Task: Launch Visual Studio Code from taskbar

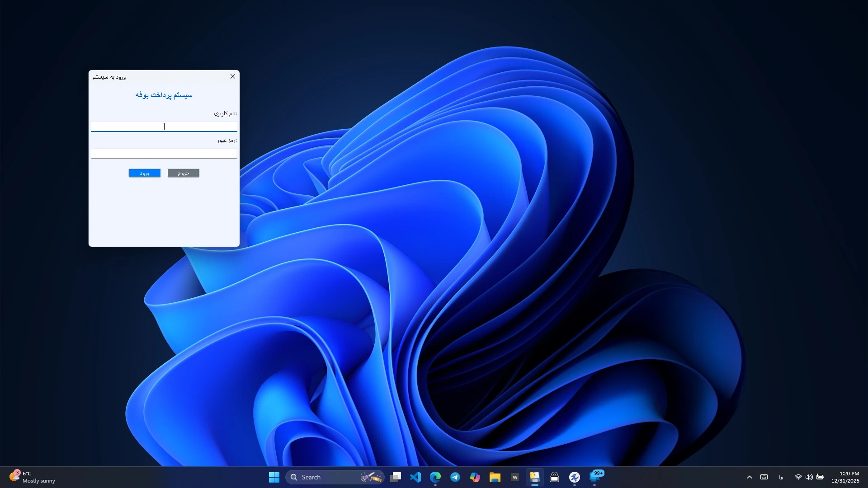Action: (x=415, y=477)
